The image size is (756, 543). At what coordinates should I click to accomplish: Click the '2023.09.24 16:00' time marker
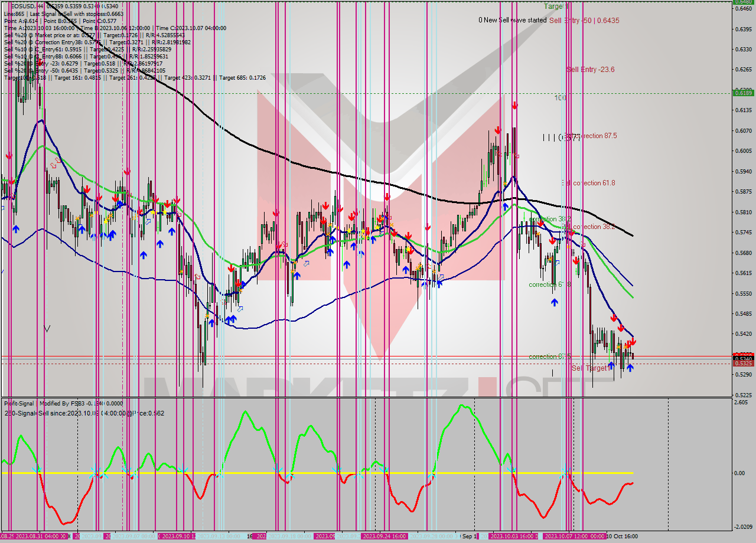pos(384,536)
